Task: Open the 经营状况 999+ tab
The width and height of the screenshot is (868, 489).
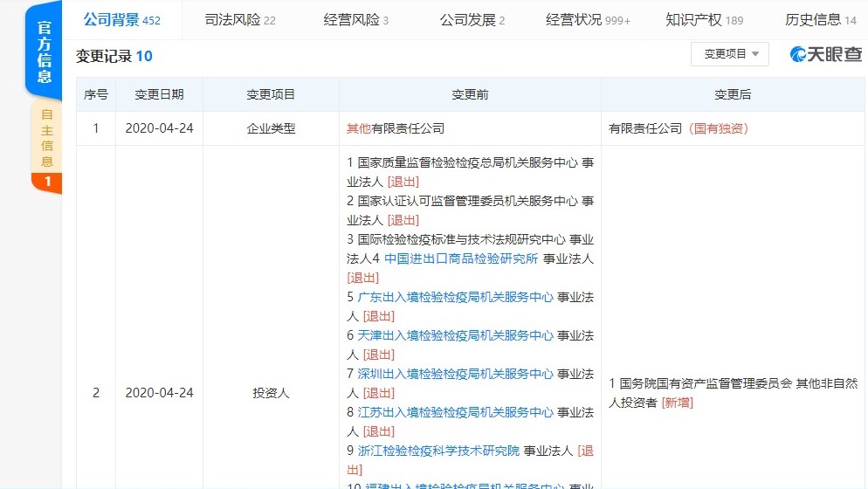Action: tap(588, 20)
